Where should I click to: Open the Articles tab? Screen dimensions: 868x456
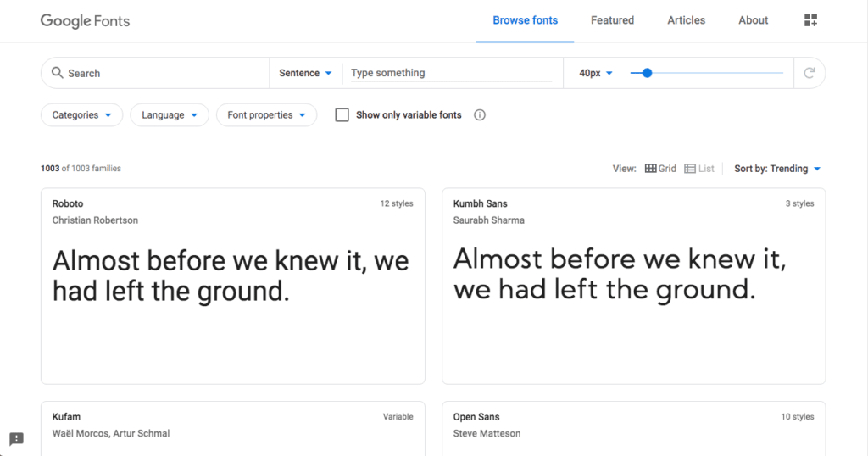[x=686, y=20]
